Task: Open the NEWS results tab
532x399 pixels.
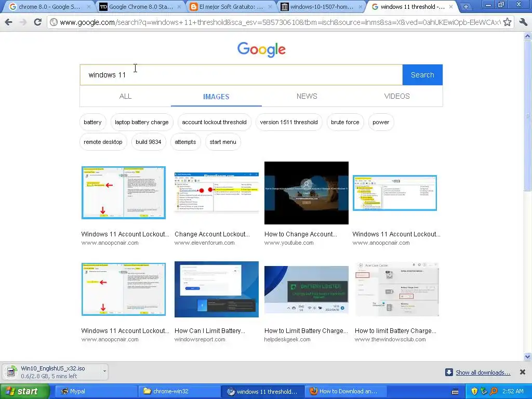Action: pos(307,96)
